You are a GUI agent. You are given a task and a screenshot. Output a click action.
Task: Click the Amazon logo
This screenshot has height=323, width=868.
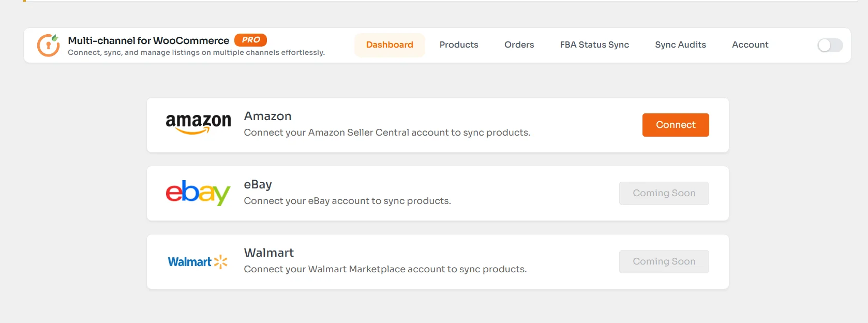coord(198,124)
